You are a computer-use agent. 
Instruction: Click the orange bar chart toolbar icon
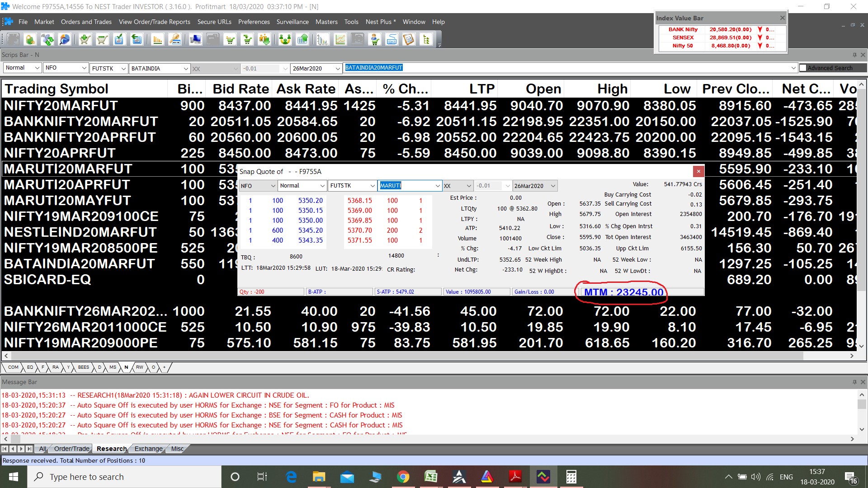pyautogui.click(x=158, y=40)
